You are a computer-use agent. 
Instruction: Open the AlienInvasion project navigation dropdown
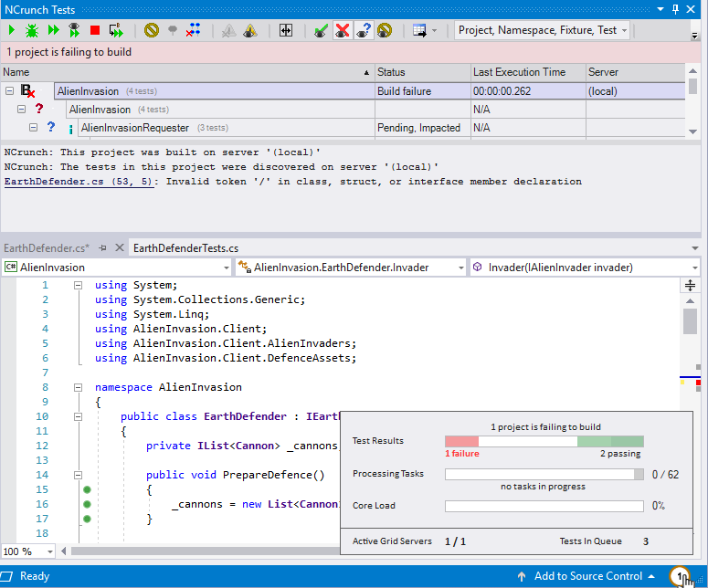click(x=118, y=268)
